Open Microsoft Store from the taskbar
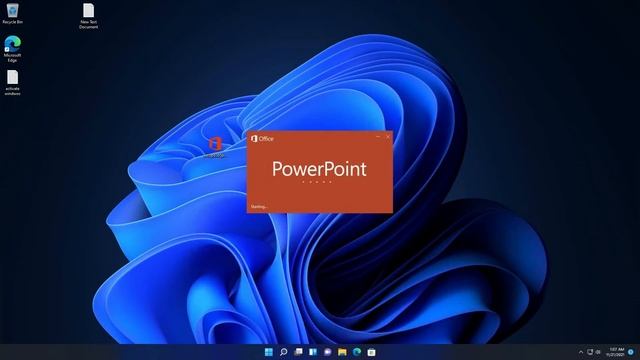The width and height of the screenshot is (640, 360). tap(371, 352)
